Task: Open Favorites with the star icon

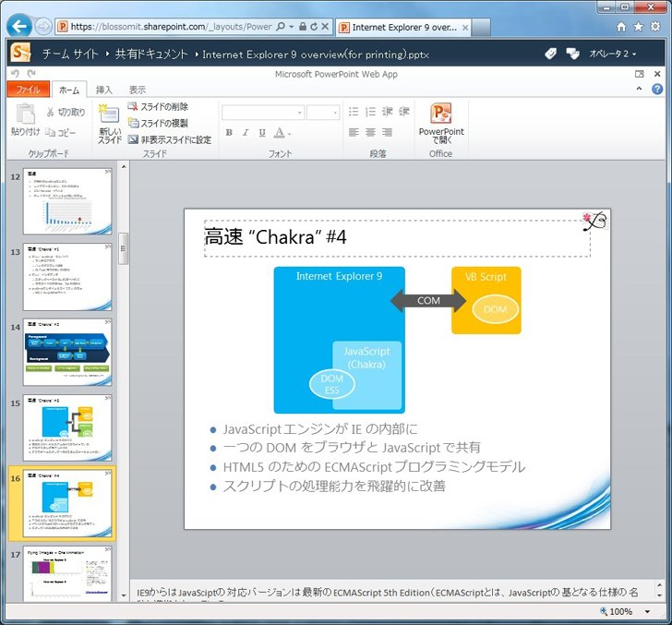Action: 639,27
